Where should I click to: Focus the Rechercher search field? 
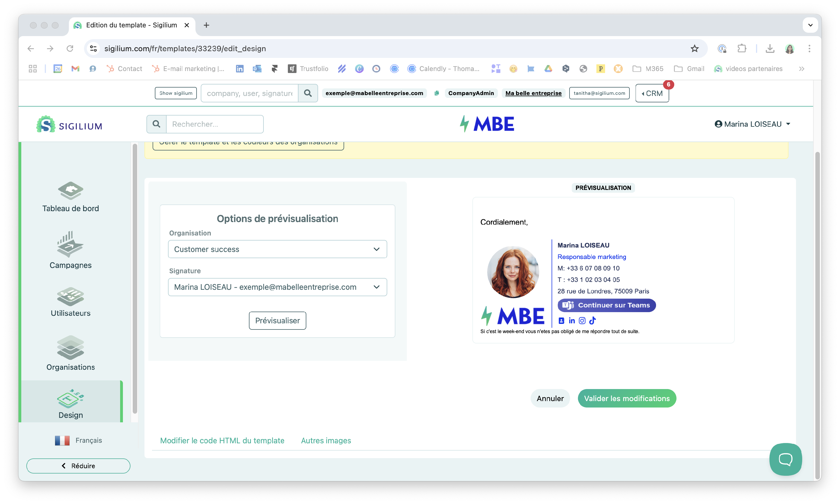pos(214,124)
